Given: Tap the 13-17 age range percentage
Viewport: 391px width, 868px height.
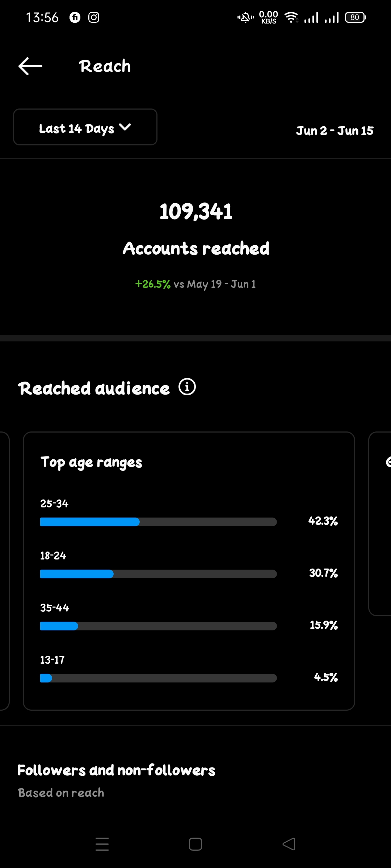Looking at the screenshot, I should 326,677.
